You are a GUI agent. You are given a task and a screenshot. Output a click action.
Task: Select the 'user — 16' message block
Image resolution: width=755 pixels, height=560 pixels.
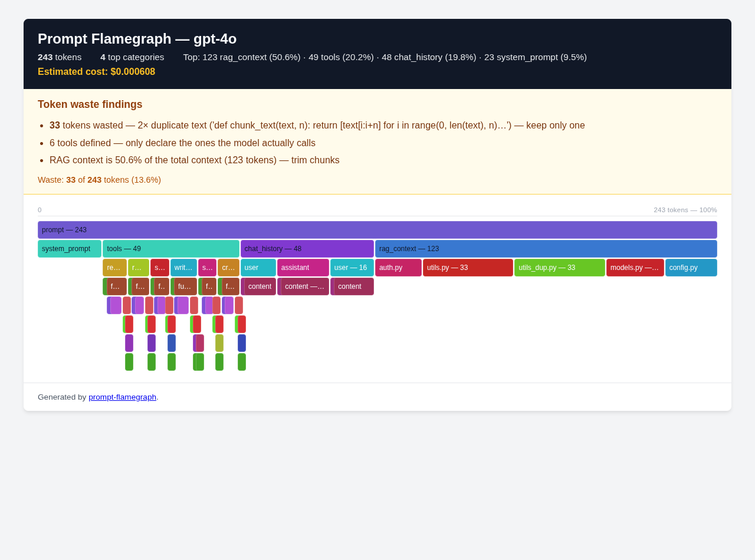(352, 268)
